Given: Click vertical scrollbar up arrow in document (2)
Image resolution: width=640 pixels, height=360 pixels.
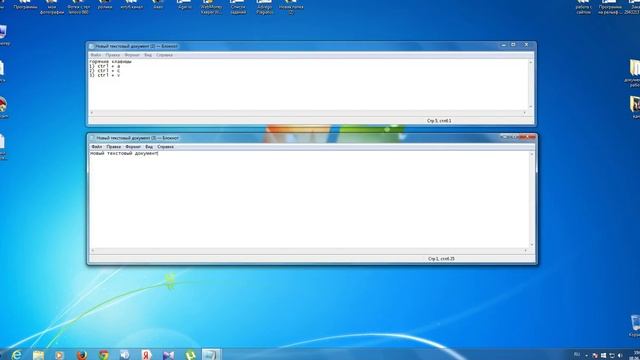Looking at the screenshot, I should pyautogui.click(x=531, y=62).
